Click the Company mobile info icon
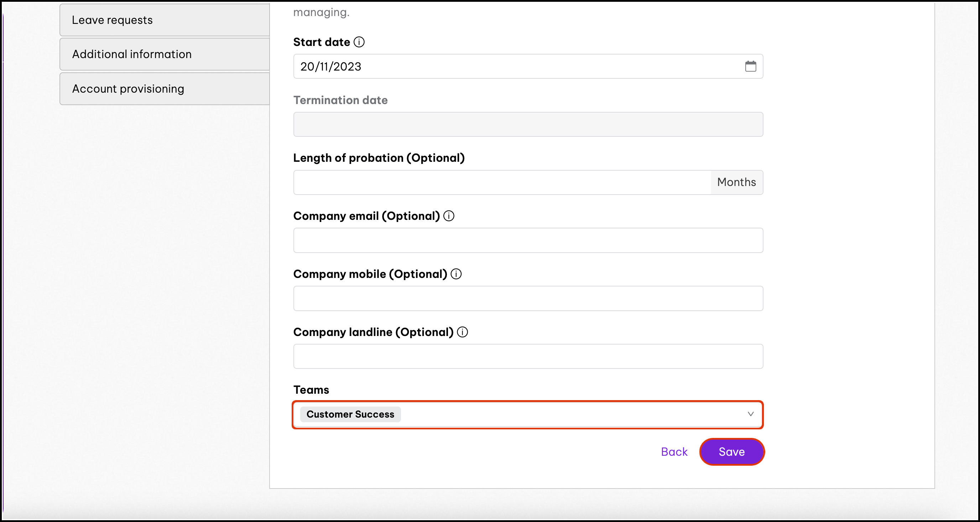Viewport: 980px width, 522px height. [456, 274]
